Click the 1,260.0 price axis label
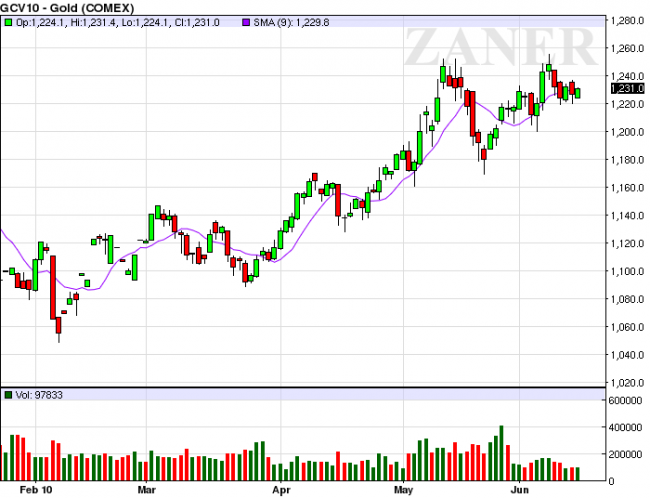Screen dimensions: 650x498 627,48
